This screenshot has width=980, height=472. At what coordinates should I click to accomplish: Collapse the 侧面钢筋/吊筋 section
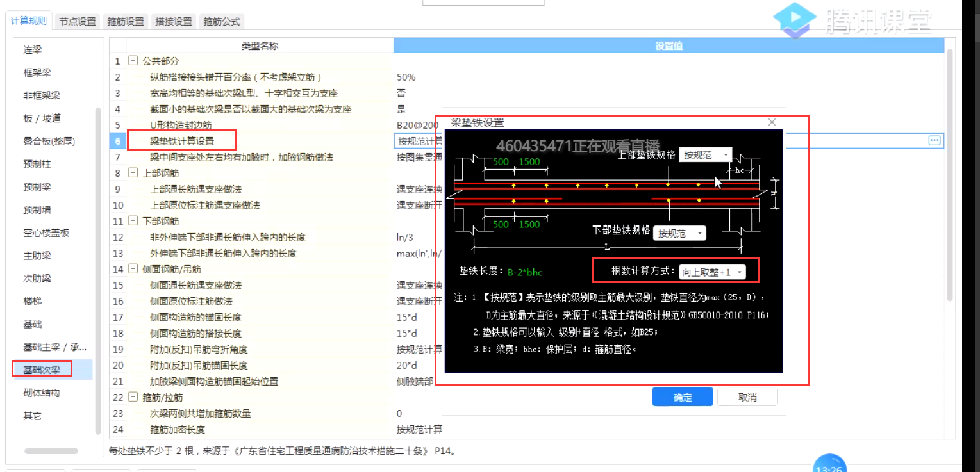point(133,269)
